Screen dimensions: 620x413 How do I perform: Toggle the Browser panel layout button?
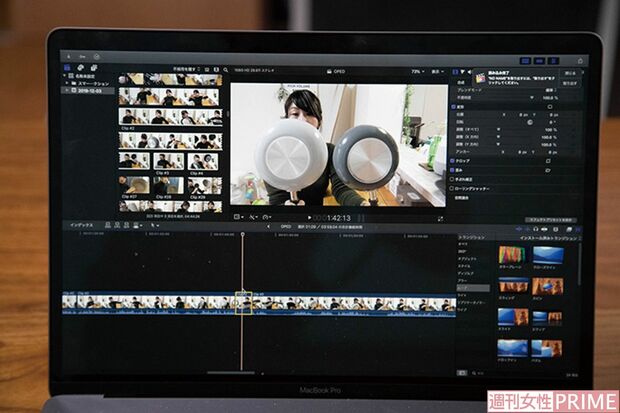[529, 61]
